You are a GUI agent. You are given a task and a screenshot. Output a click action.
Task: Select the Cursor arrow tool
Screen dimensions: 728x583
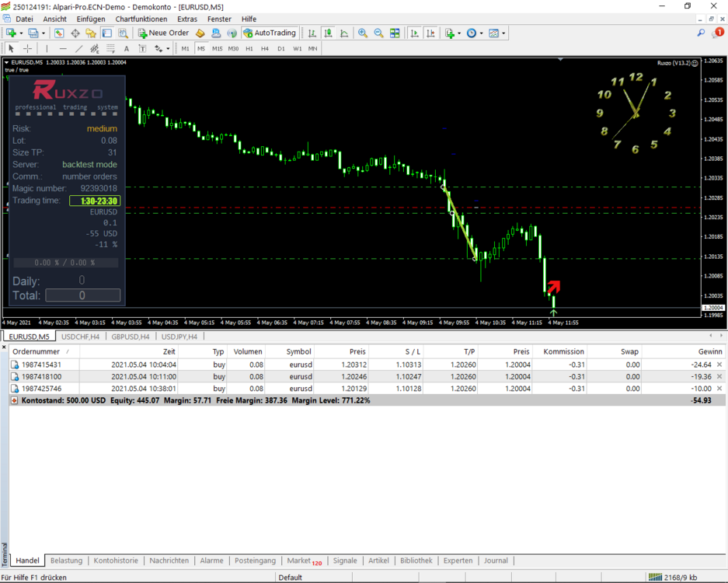point(12,48)
